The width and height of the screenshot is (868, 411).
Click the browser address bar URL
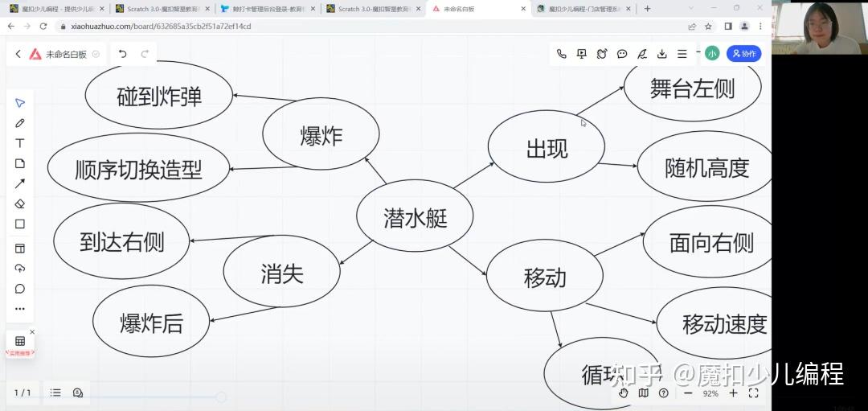coord(161,26)
